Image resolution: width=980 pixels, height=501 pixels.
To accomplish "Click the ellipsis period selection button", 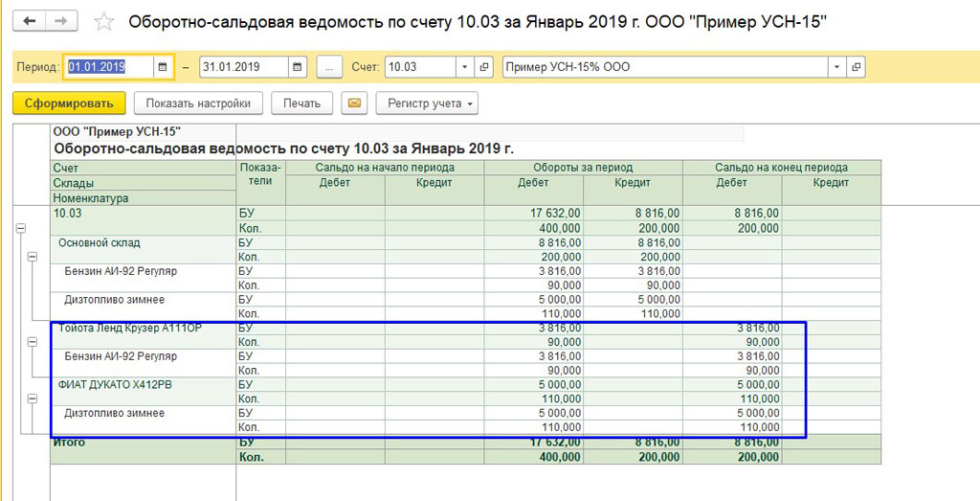I will [329, 67].
